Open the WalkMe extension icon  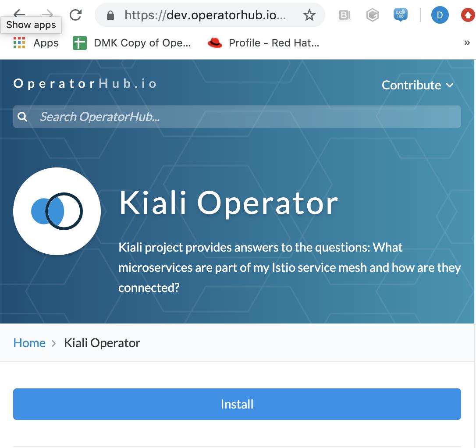click(x=401, y=14)
